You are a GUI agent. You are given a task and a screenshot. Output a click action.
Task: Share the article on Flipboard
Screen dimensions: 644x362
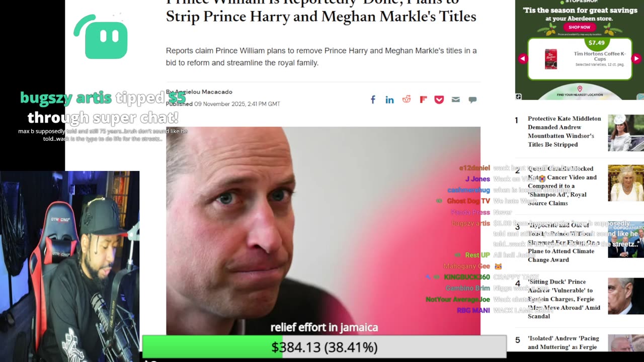(x=423, y=100)
